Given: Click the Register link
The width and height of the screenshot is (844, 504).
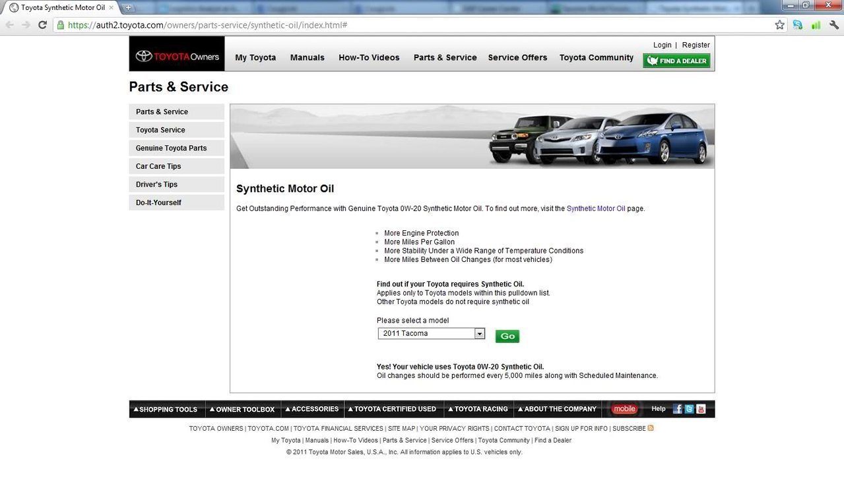Looking at the screenshot, I should coord(696,45).
